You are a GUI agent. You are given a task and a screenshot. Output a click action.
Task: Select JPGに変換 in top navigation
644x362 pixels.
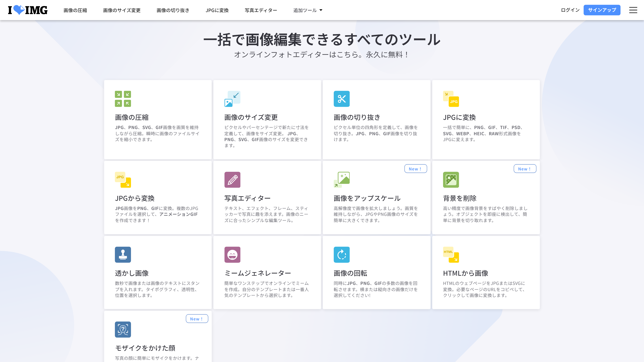tap(217, 10)
